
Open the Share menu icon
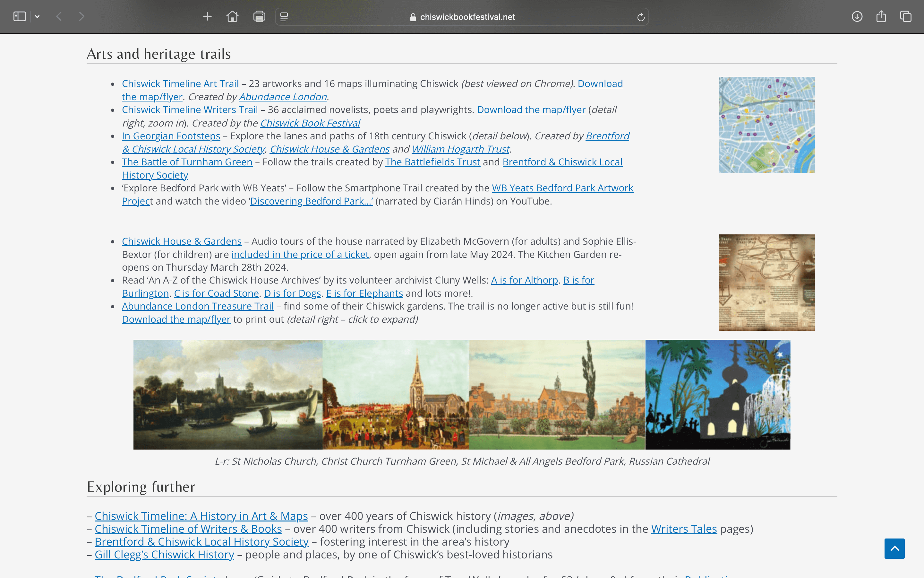point(881,16)
